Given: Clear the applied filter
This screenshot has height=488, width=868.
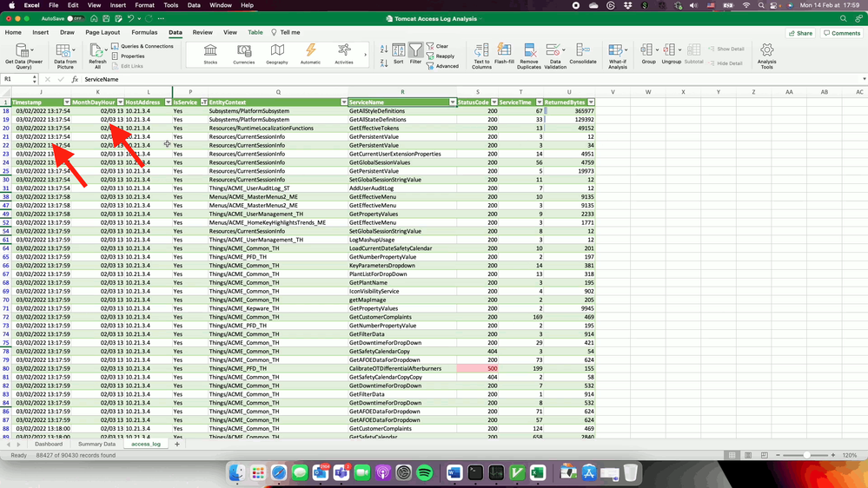Looking at the screenshot, I should (x=437, y=46).
